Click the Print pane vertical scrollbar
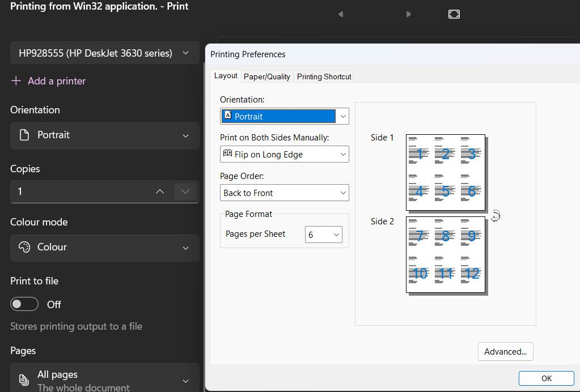This screenshot has height=392, width=580. click(x=204, y=225)
